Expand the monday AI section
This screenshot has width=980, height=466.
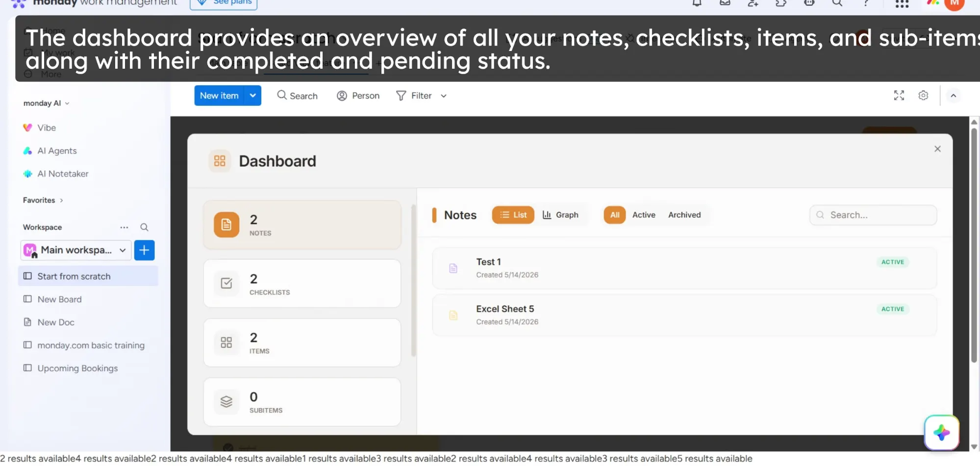[x=47, y=103]
